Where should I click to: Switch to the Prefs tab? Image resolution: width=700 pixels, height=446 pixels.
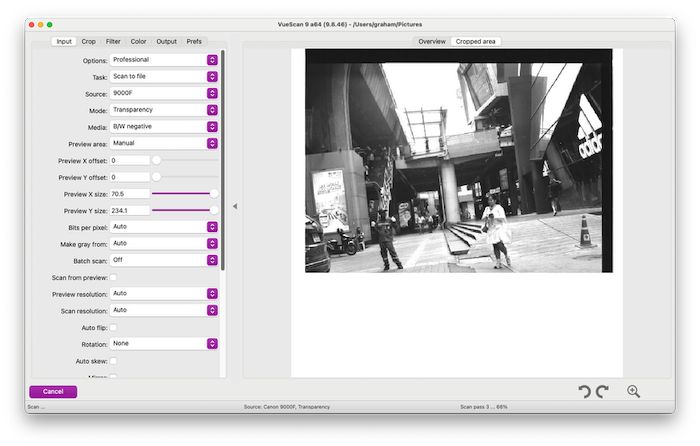194,41
